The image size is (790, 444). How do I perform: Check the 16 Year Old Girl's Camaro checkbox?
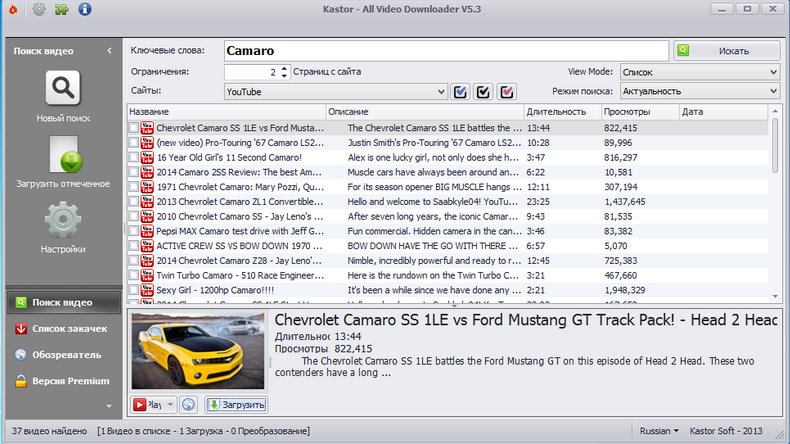tap(134, 157)
